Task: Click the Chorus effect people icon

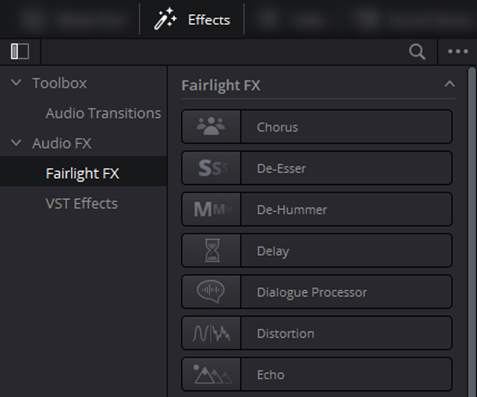Action: [211, 126]
